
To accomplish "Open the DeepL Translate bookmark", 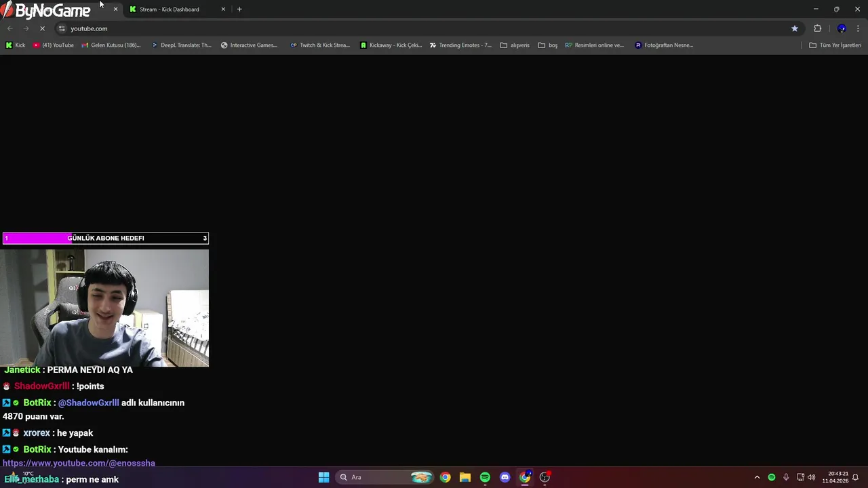I will click(181, 45).
